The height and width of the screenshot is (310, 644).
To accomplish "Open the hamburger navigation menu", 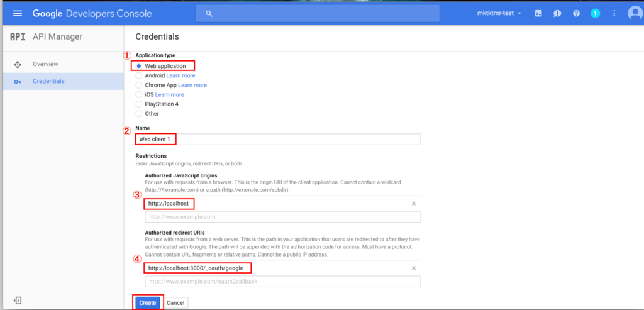I will coord(17,14).
